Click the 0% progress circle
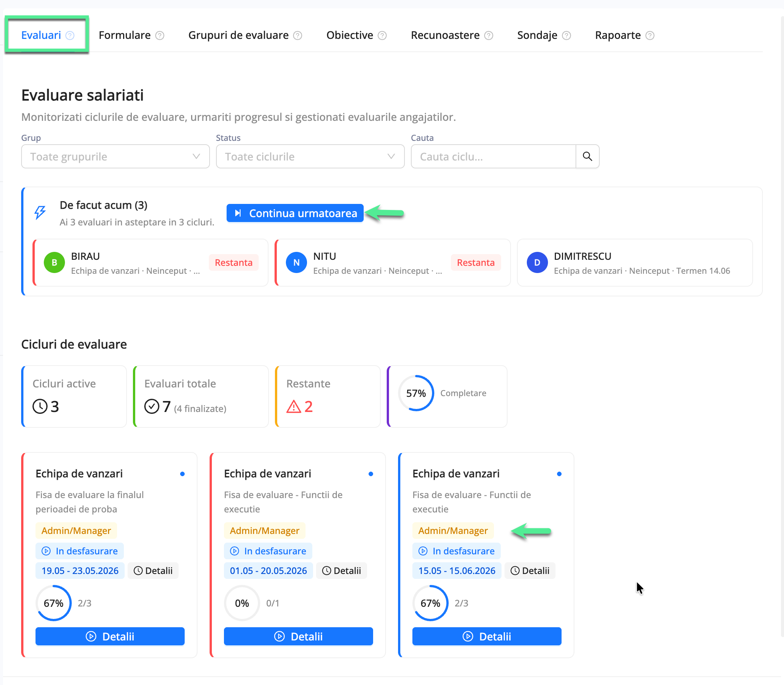The width and height of the screenshot is (784, 685). (242, 603)
